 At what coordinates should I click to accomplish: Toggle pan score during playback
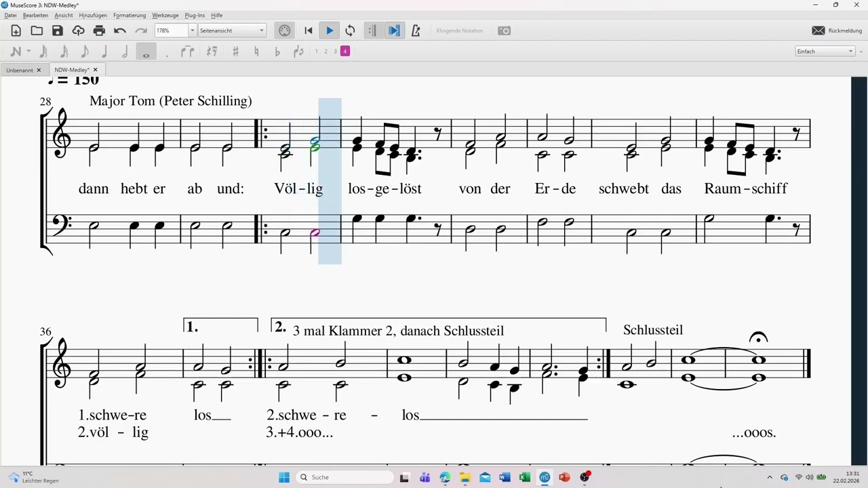(394, 30)
